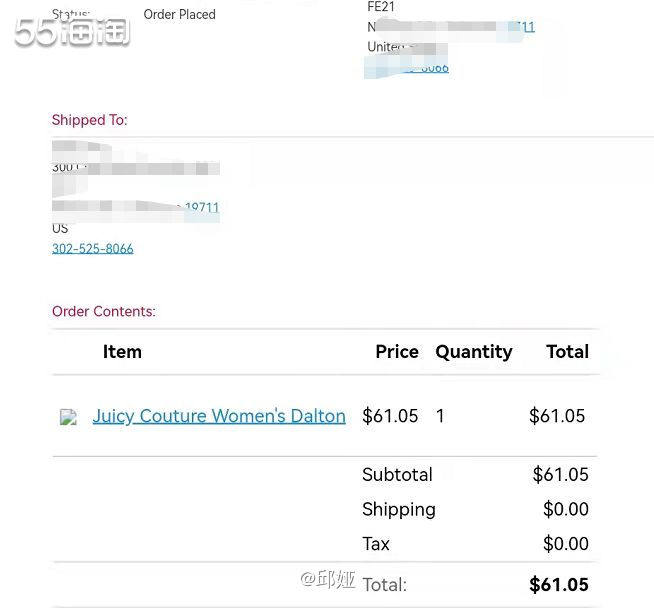Click the bold grand total $61.05
This screenshot has width=654, height=608.
click(x=559, y=584)
